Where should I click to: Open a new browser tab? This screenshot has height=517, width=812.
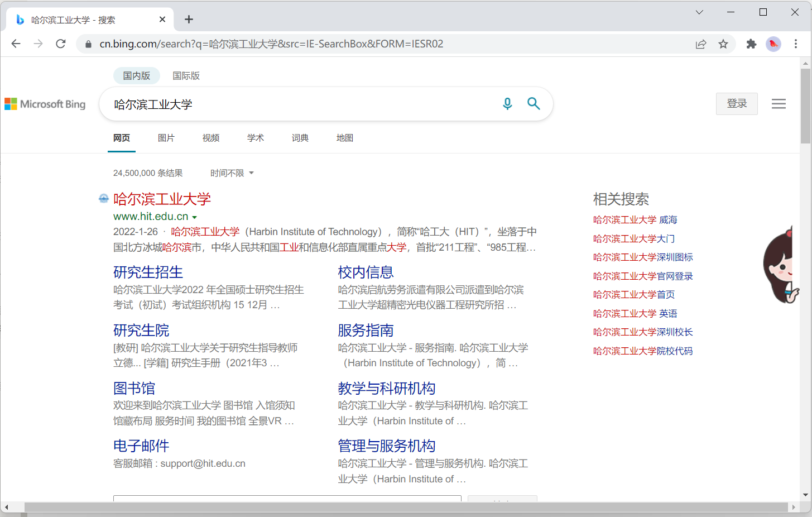tap(189, 20)
